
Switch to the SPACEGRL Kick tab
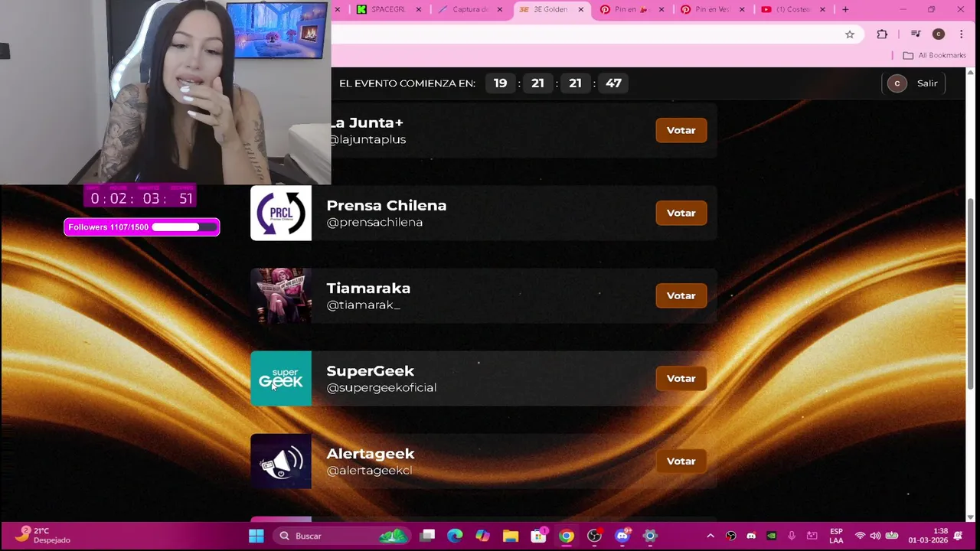(387, 9)
